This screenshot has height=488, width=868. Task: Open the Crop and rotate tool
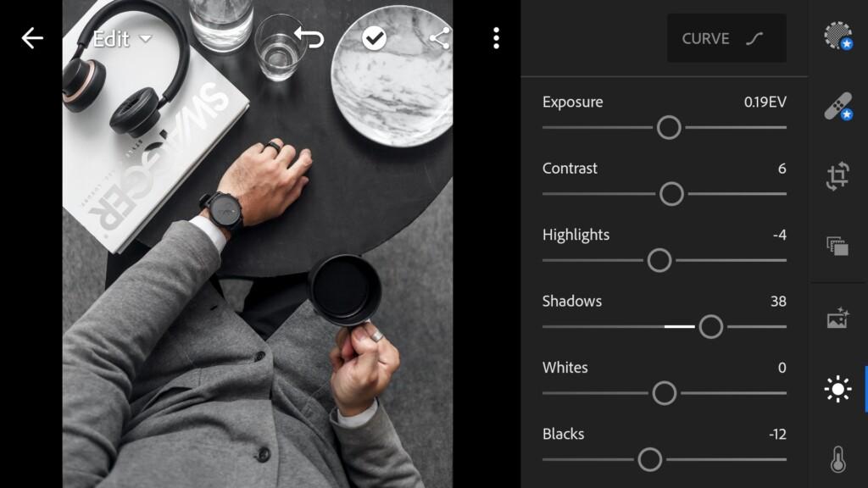pos(837,176)
